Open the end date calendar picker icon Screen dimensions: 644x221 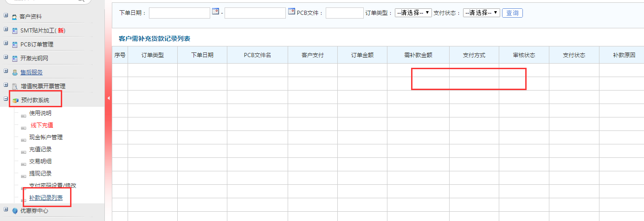coord(291,12)
